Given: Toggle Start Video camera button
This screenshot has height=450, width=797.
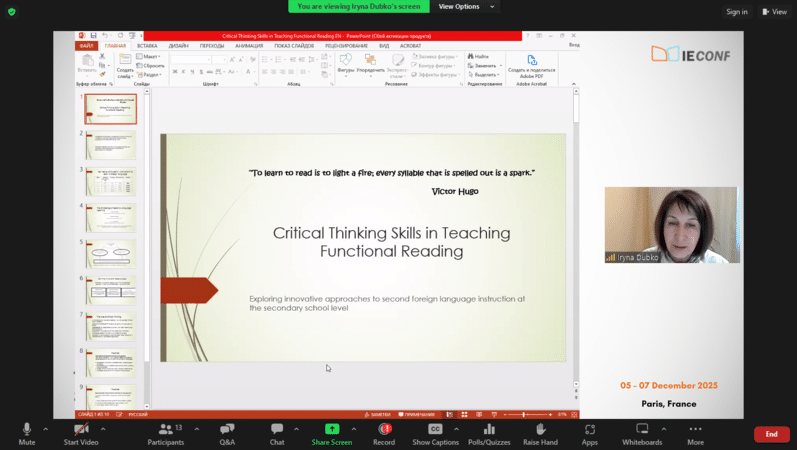Looking at the screenshot, I should [x=80, y=433].
